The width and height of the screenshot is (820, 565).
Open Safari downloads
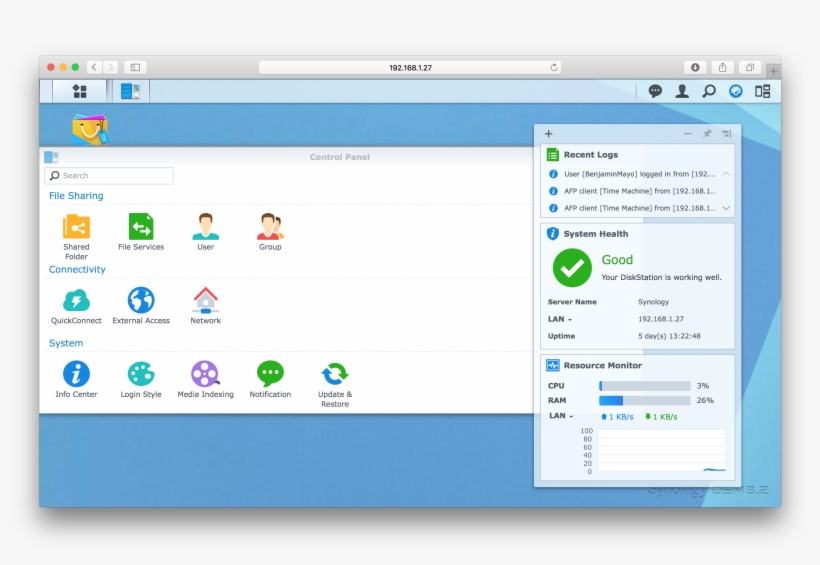(x=695, y=67)
